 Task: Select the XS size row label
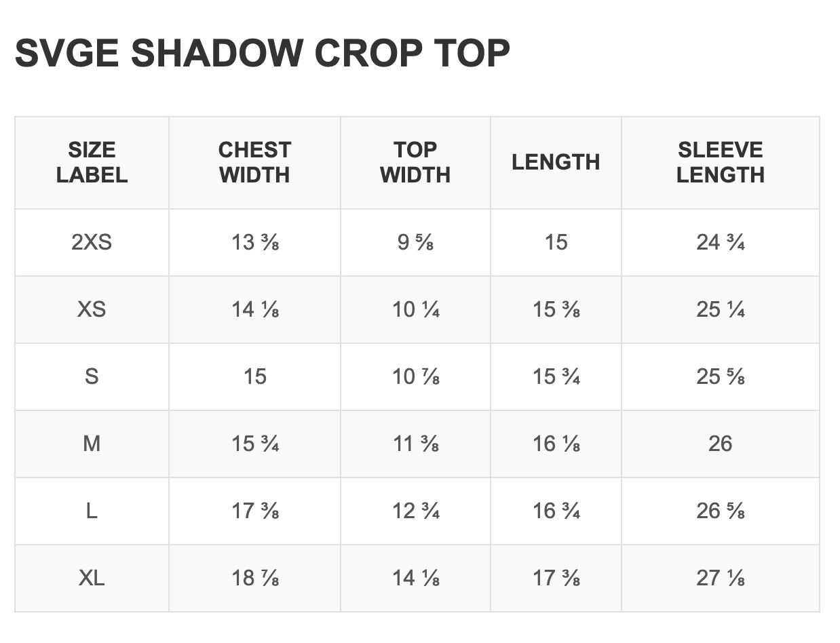point(92,309)
